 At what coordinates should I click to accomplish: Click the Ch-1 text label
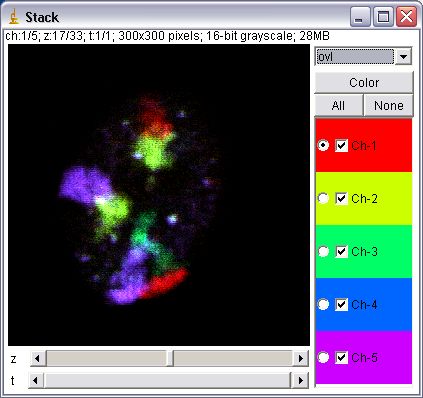364,145
